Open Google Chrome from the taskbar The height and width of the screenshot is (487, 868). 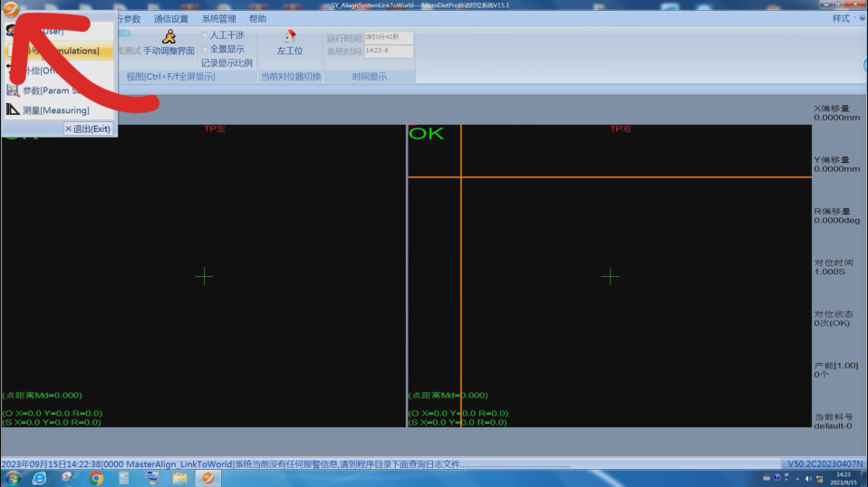[x=96, y=478]
